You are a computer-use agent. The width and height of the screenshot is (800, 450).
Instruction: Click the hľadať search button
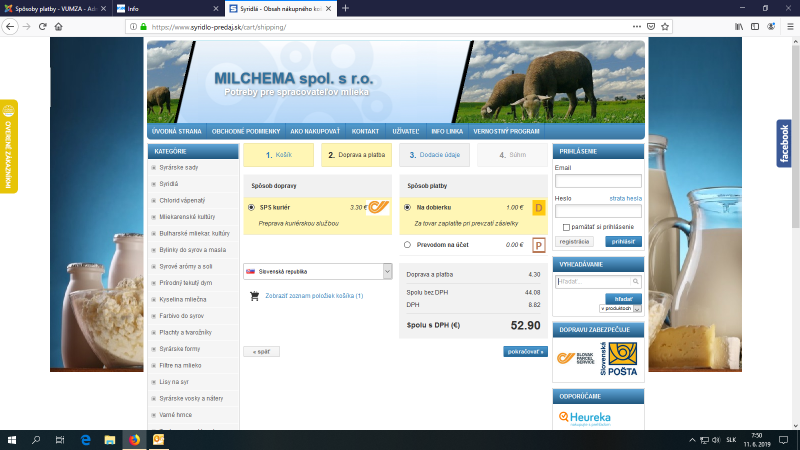point(623,299)
